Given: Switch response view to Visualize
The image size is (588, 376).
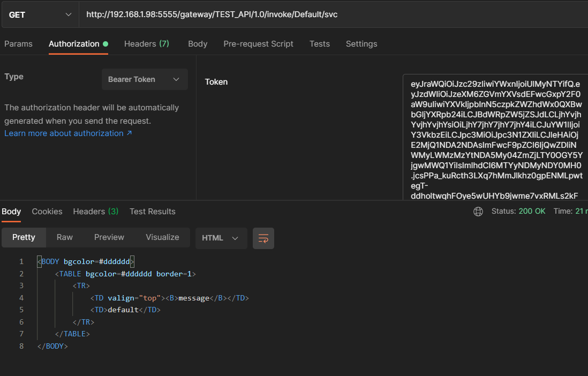Looking at the screenshot, I should pos(162,237).
